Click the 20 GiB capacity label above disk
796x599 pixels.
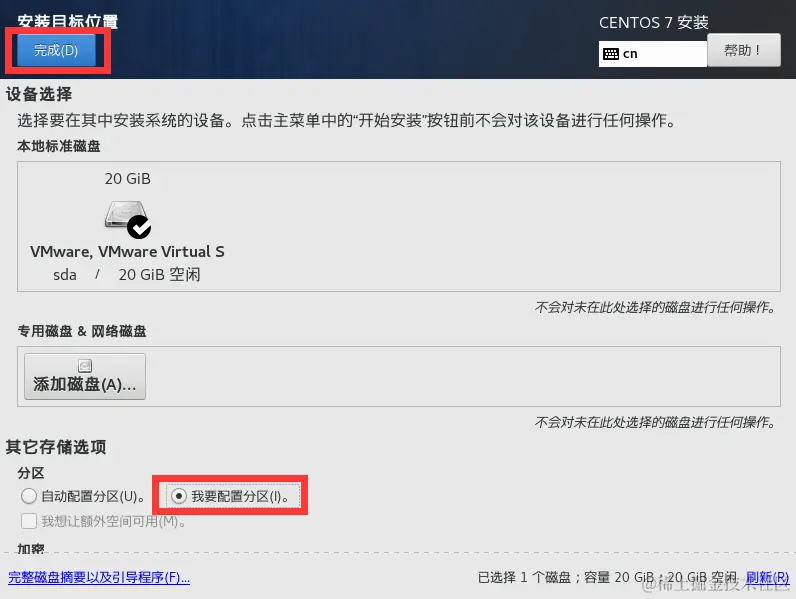click(x=127, y=179)
